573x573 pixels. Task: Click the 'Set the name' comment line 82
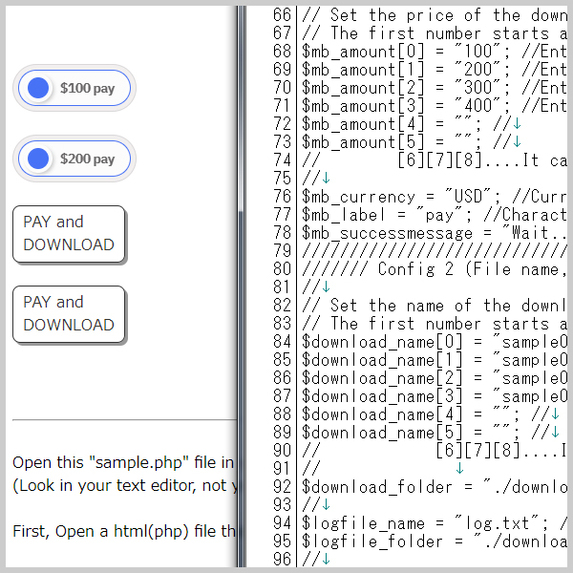pyautogui.click(x=434, y=306)
